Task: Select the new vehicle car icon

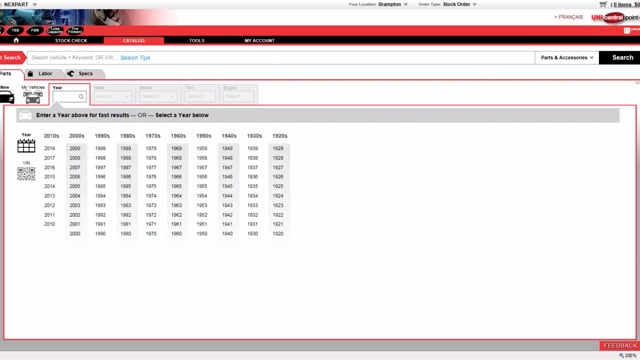Action: point(7,97)
